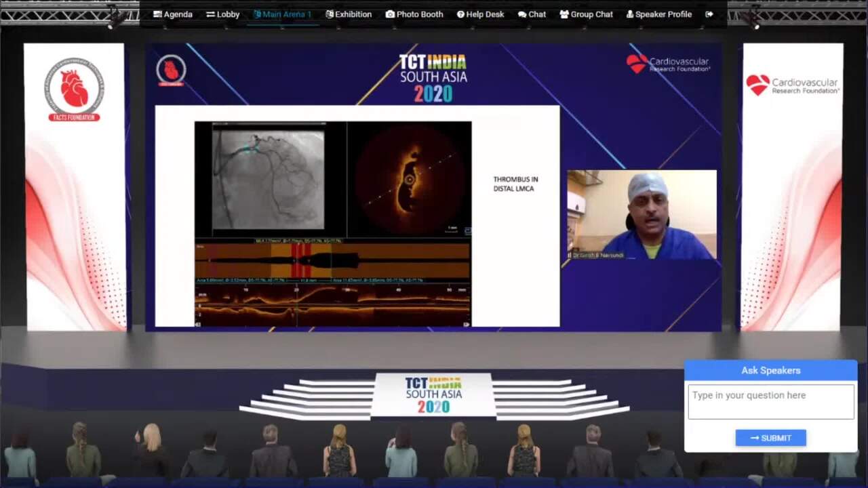The height and width of the screenshot is (488, 868).
Task: Click the TCT India South Asia 2020 screen title
Action: [x=433, y=78]
